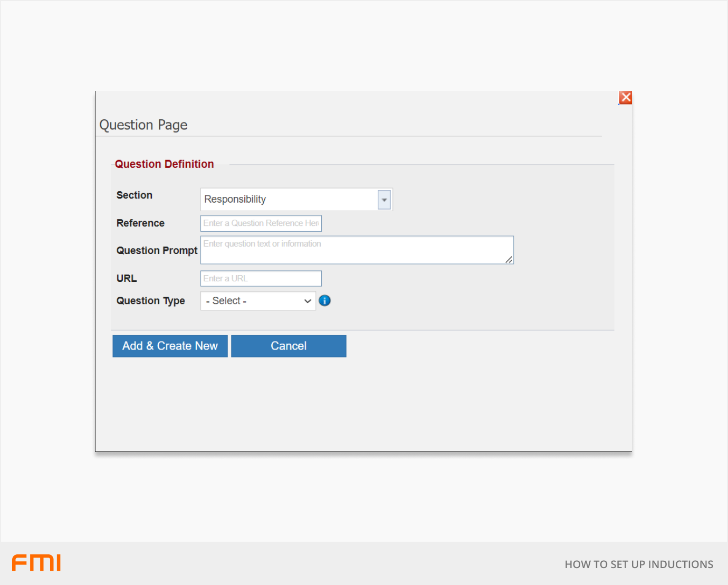Click the Section field showing Responsibility
Screen dimensions: 728x585
tap(289, 200)
